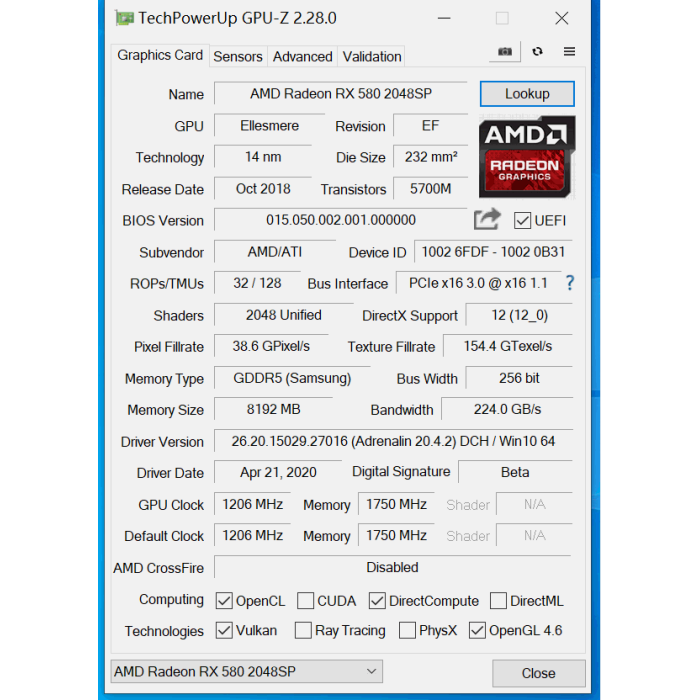Click the AMD Radeon Graphics logo

tap(527, 157)
